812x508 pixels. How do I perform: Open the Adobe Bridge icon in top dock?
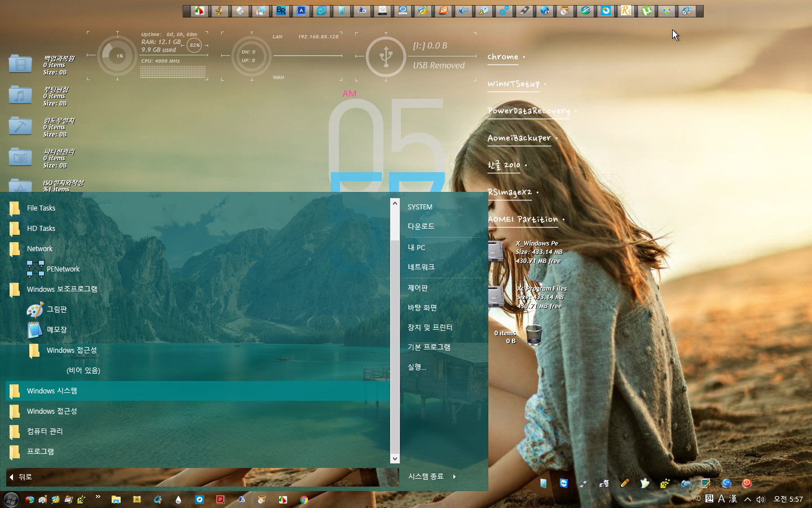point(281,11)
